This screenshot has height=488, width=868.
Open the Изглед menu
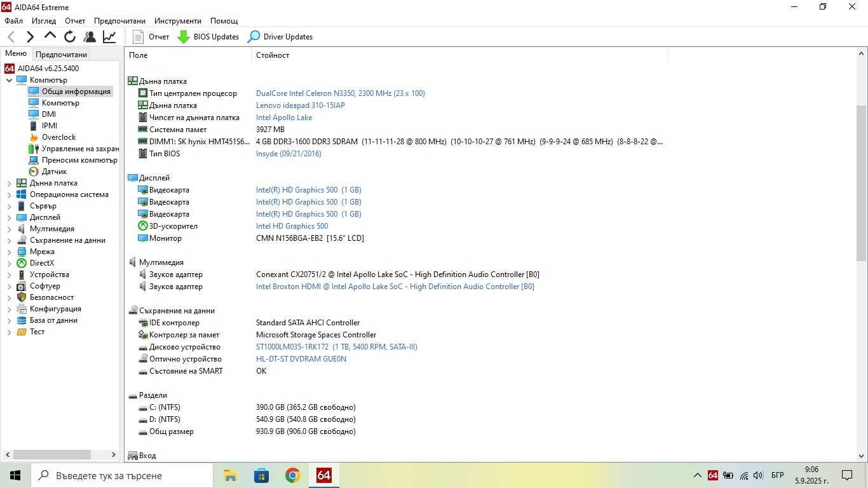[44, 21]
